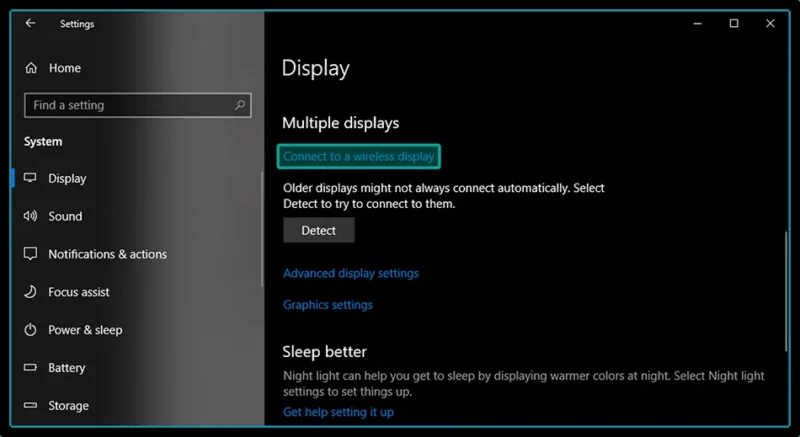
Task: Click the Sound speaker icon
Action: tap(30, 216)
